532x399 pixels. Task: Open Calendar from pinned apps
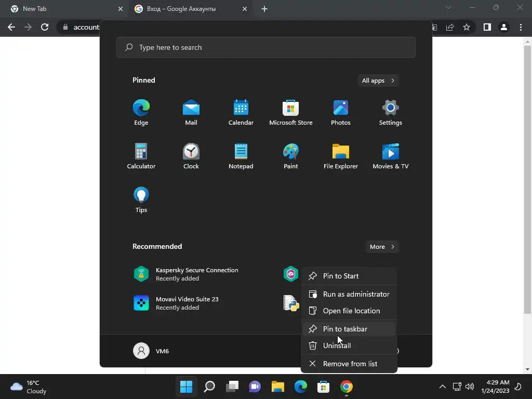241,112
